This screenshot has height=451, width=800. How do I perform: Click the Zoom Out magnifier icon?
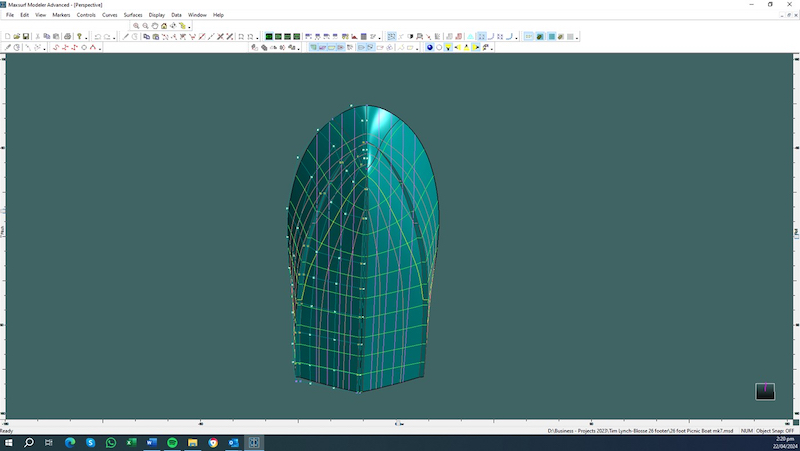145,26
